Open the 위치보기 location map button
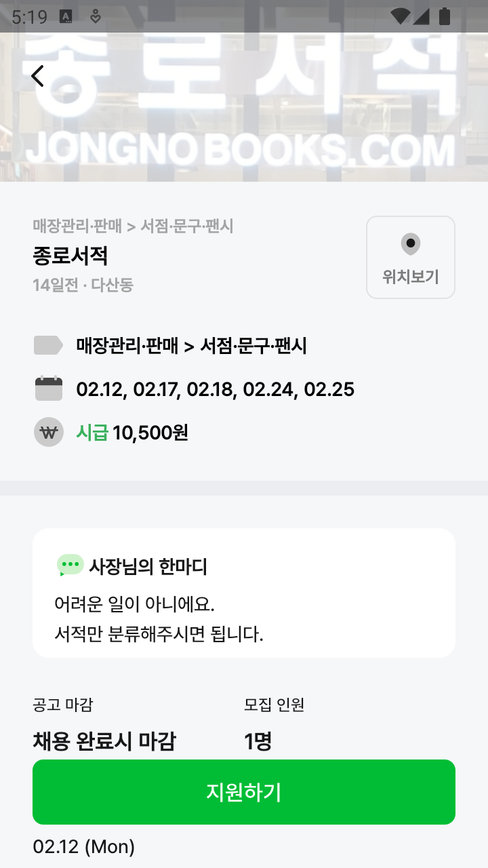This screenshot has width=488, height=868. [410, 257]
